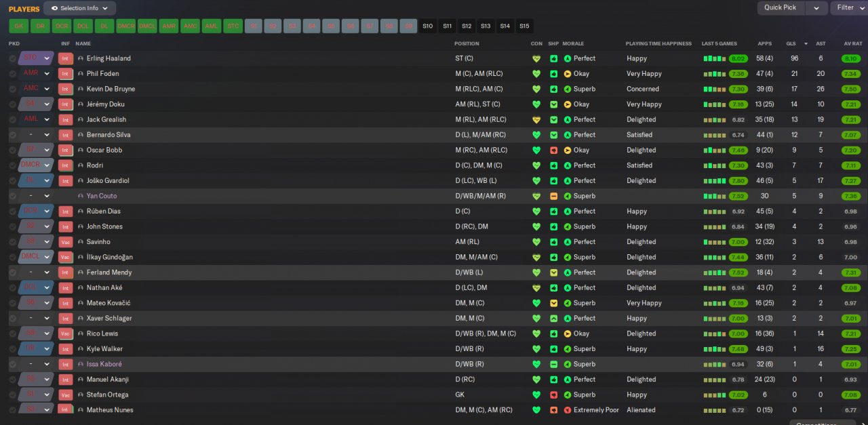This screenshot has width=868, height=425.
Task: Click Nathan Aké's condition heart icon
Action: click(x=536, y=288)
